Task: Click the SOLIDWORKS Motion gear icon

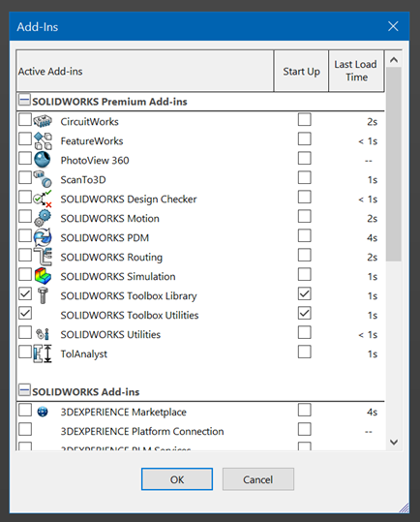Action: click(x=43, y=218)
